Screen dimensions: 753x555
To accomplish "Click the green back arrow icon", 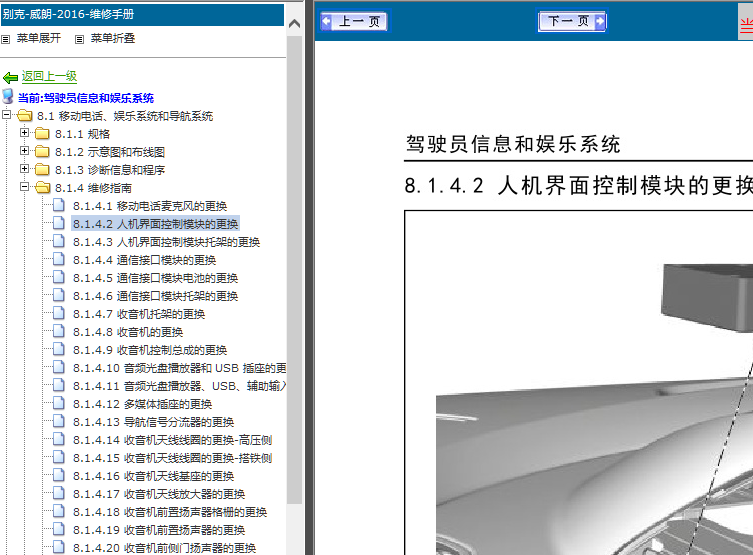I will 10,77.
